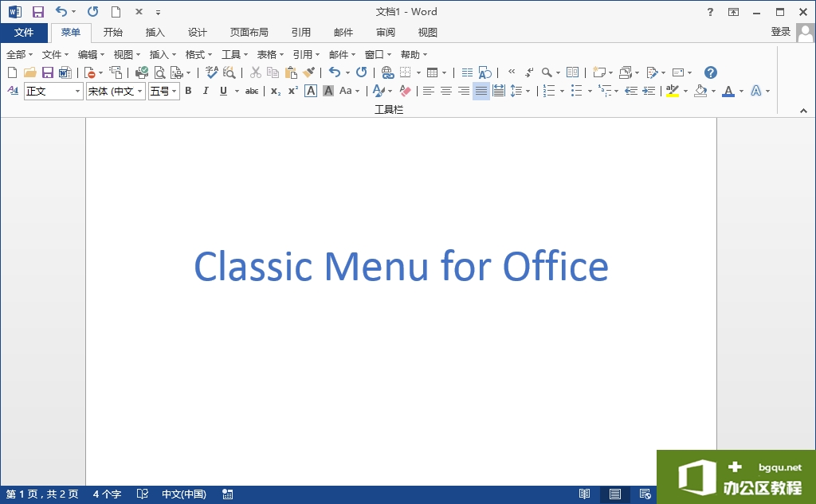Toggle Justify alignment (highlighted)

point(481,91)
